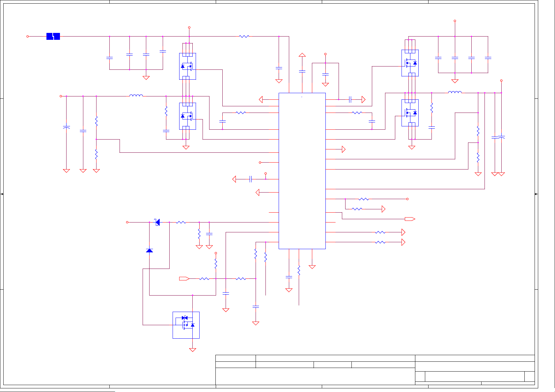Viewport: 555px width, 392px height.
Task: Select the lower-right MOSFET block
Action: click(410, 113)
